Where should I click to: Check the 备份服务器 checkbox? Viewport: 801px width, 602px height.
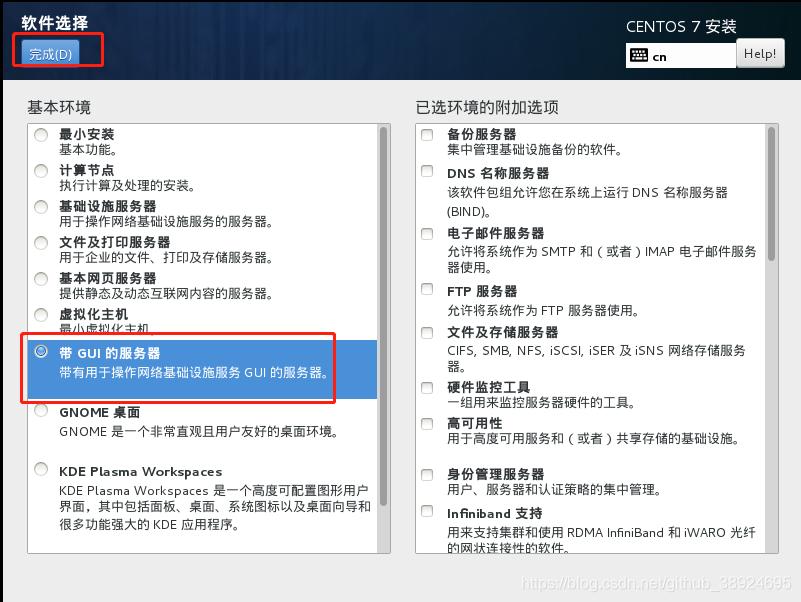point(427,135)
